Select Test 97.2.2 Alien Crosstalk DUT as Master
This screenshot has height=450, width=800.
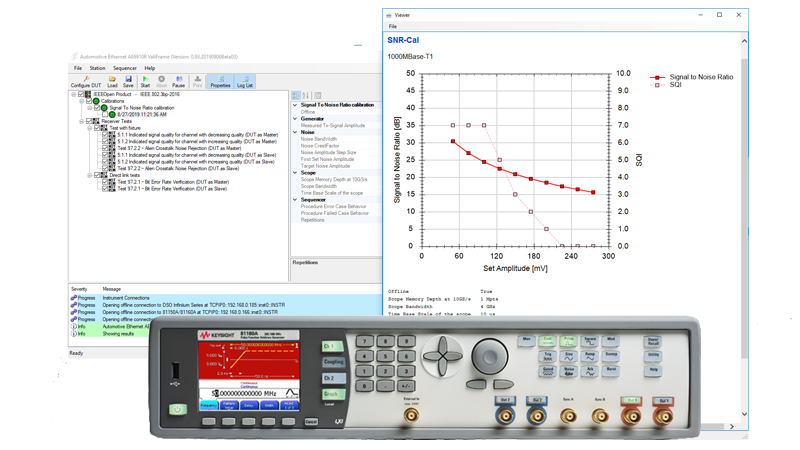179,148
